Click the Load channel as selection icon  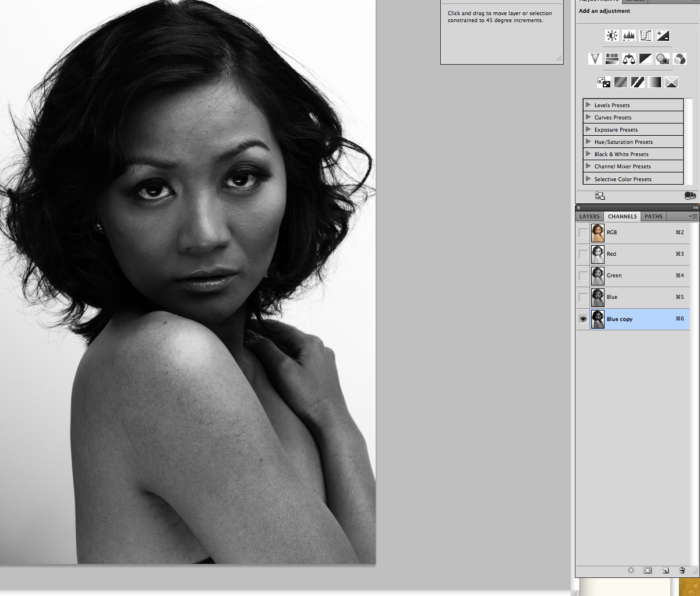coord(631,571)
